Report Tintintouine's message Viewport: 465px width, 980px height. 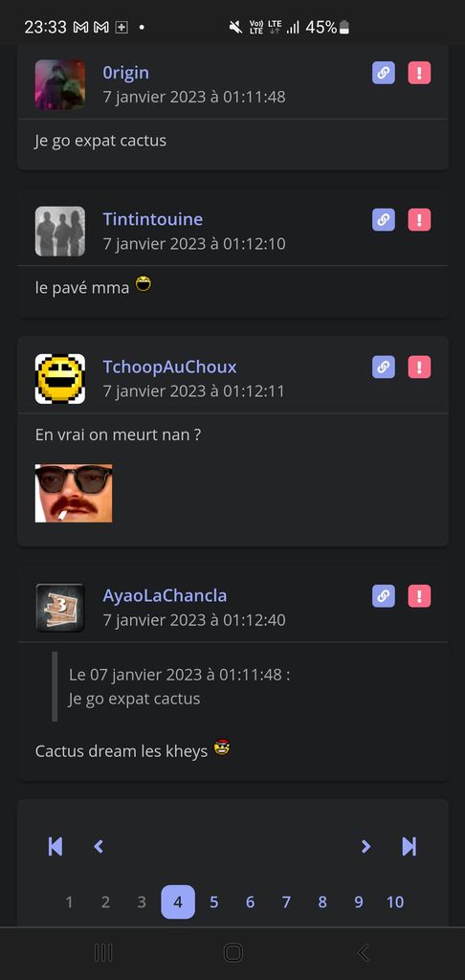point(419,220)
